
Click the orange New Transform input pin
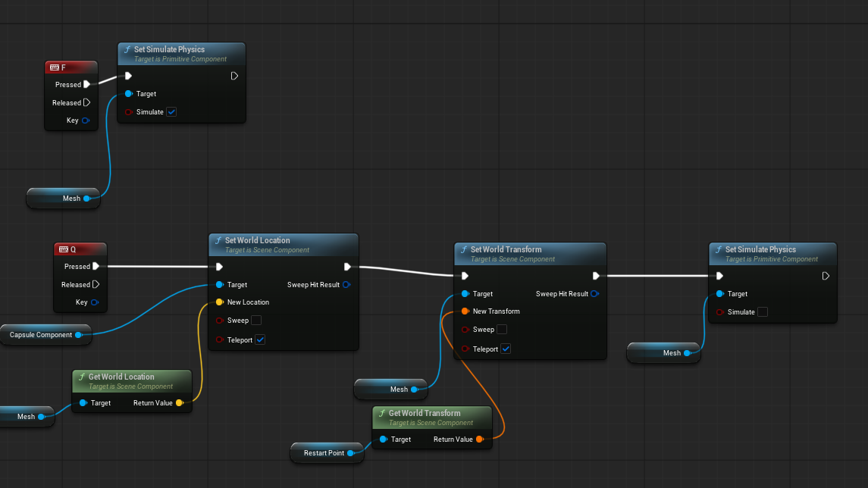(465, 311)
